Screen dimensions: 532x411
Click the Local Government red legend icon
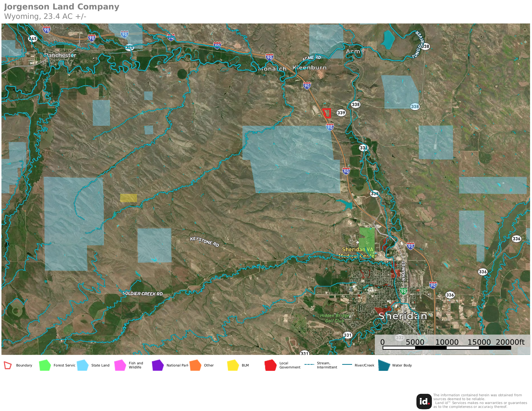click(270, 365)
